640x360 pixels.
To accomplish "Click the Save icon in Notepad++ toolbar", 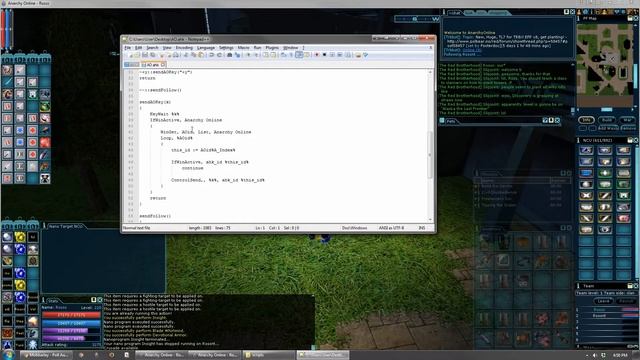I will [145, 55].
